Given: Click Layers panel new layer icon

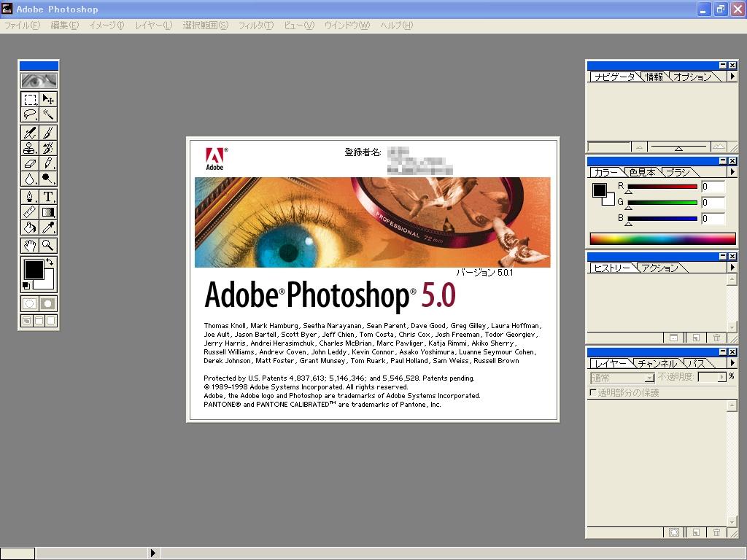Looking at the screenshot, I should pos(696,532).
